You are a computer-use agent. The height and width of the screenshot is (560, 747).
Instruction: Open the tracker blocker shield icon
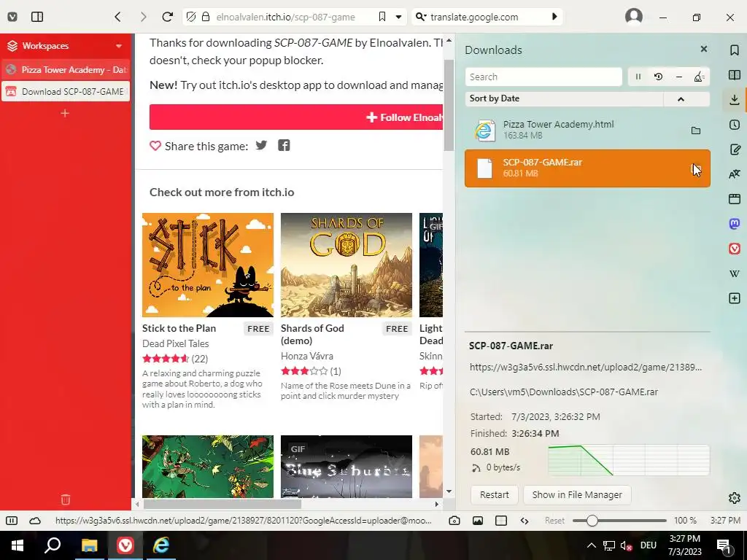point(191,17)
